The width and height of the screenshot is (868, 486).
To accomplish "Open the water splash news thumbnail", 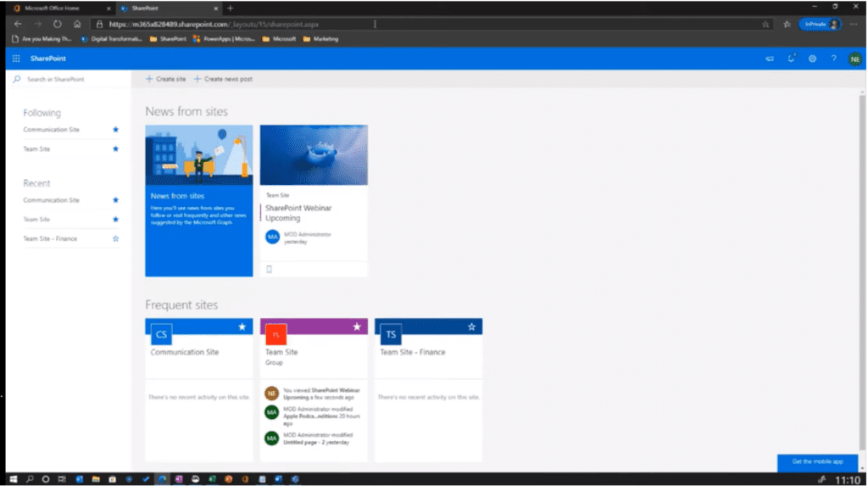I will 314,155.
